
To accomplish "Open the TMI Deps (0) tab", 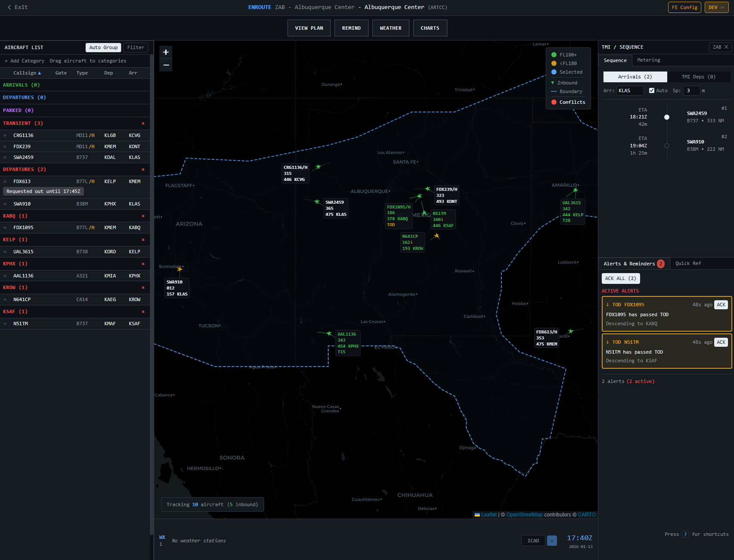I will point(699,77).
